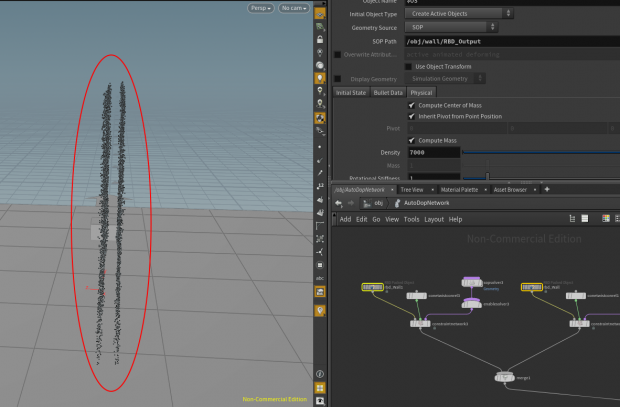
Task: Toggle the reference plane display icon
Action: click(x=320, y=14)
